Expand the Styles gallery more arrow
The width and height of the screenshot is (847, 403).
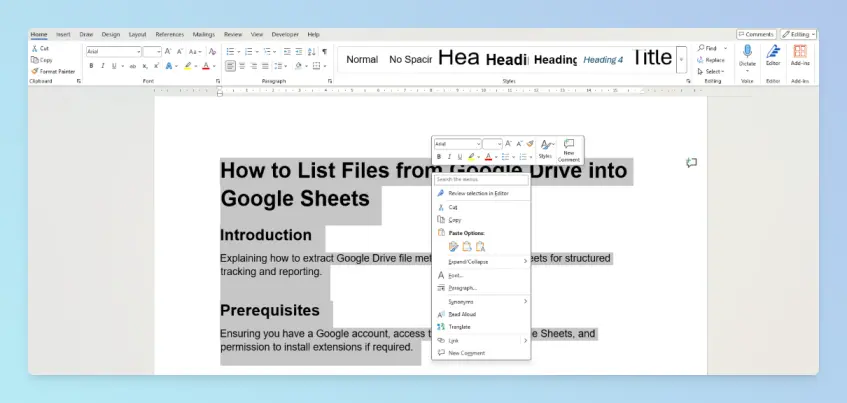[681, 60]
